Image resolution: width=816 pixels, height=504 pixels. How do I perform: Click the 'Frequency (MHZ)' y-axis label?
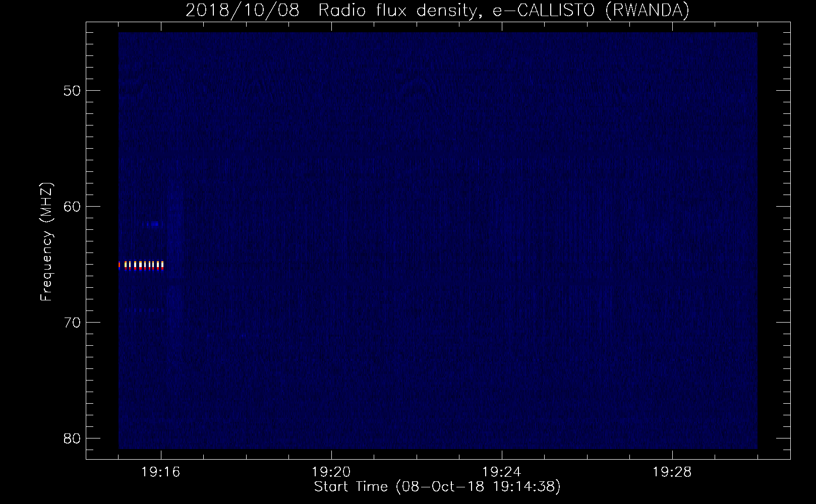tap(46, 242)
